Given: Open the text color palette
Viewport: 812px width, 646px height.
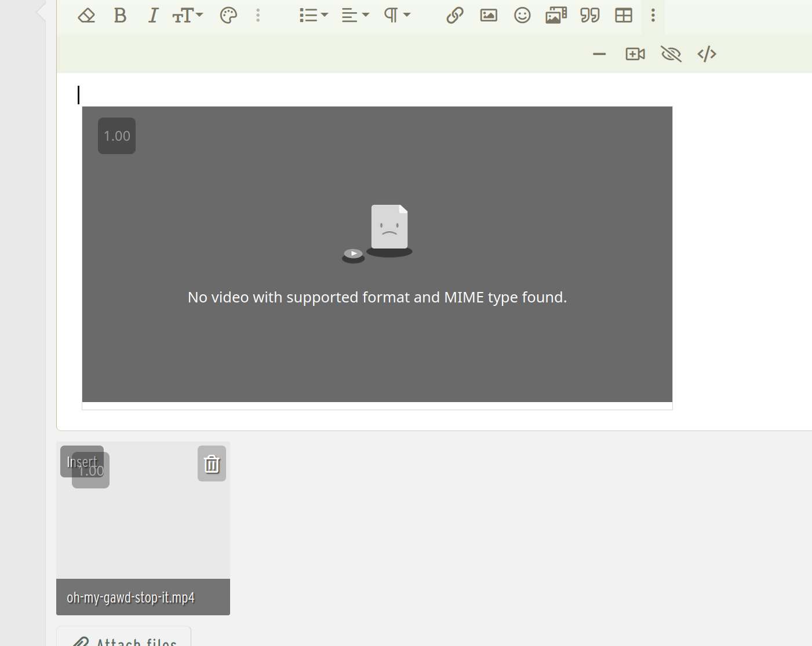Looking at the screenshot, I should click(x=228, y=16).
